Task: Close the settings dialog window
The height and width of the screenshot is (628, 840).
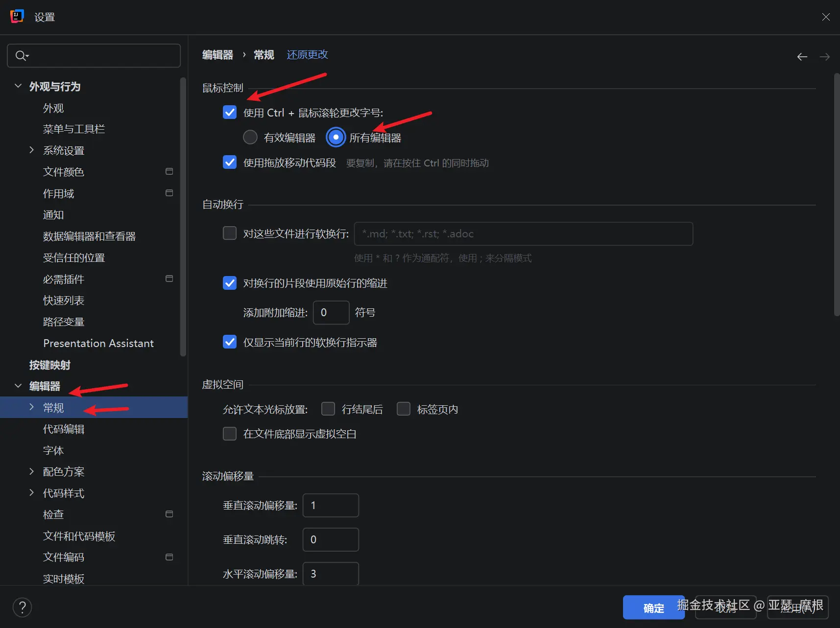Action: [x=826, y=17]
